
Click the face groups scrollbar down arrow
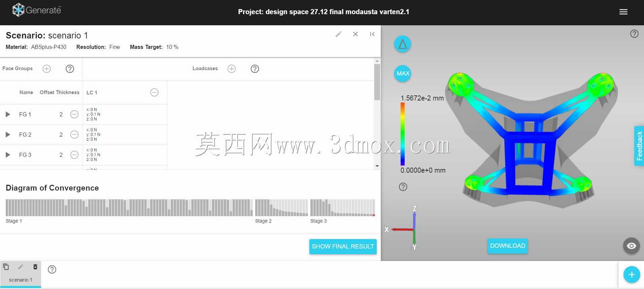coord(377,166)
